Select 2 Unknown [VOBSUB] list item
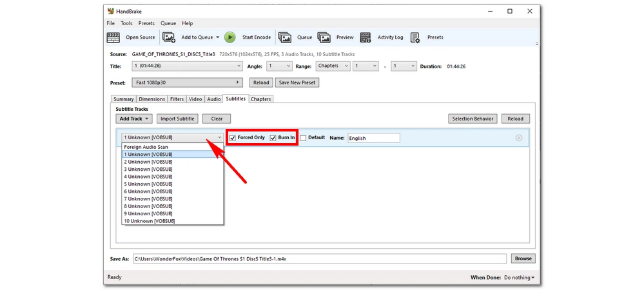This screenshot has width=644, height=290. 173,162
